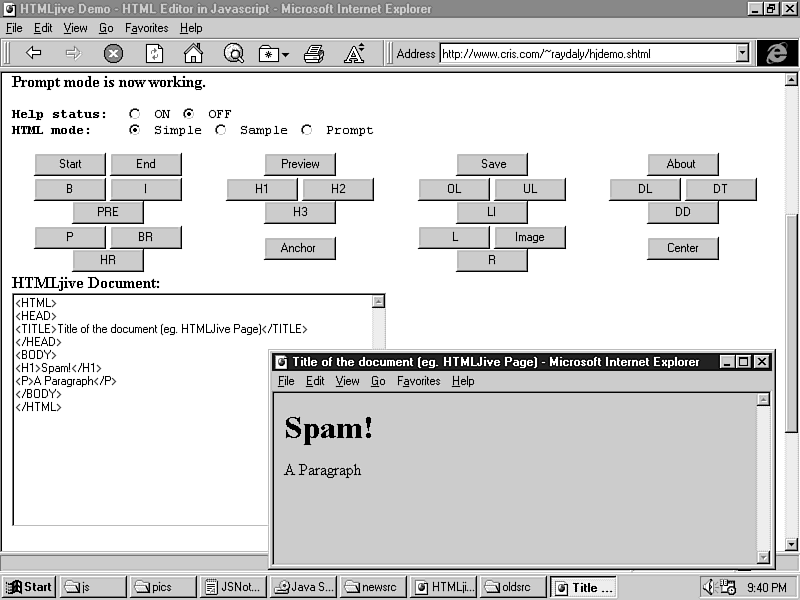The height and width of the screenshot is (600, 800).
Task: Click the Internet Explorer logo icon
Action: coord(777,53)
